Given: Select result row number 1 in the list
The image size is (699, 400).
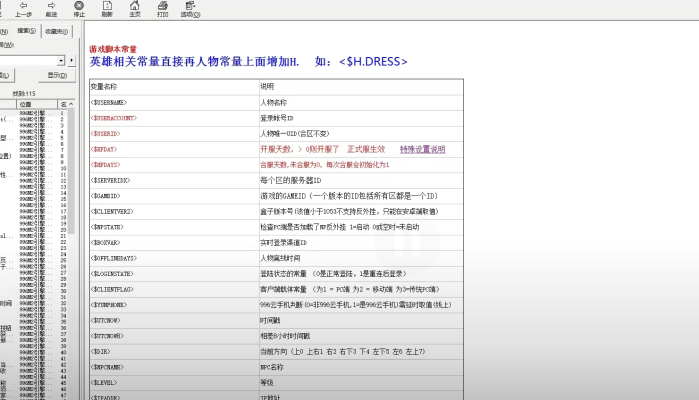Looking at the screenshot, I should (40, 113).
